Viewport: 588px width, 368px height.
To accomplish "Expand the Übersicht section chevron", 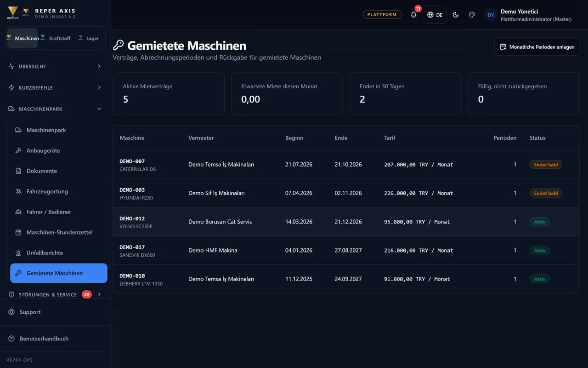I will (x=99, y=66).
